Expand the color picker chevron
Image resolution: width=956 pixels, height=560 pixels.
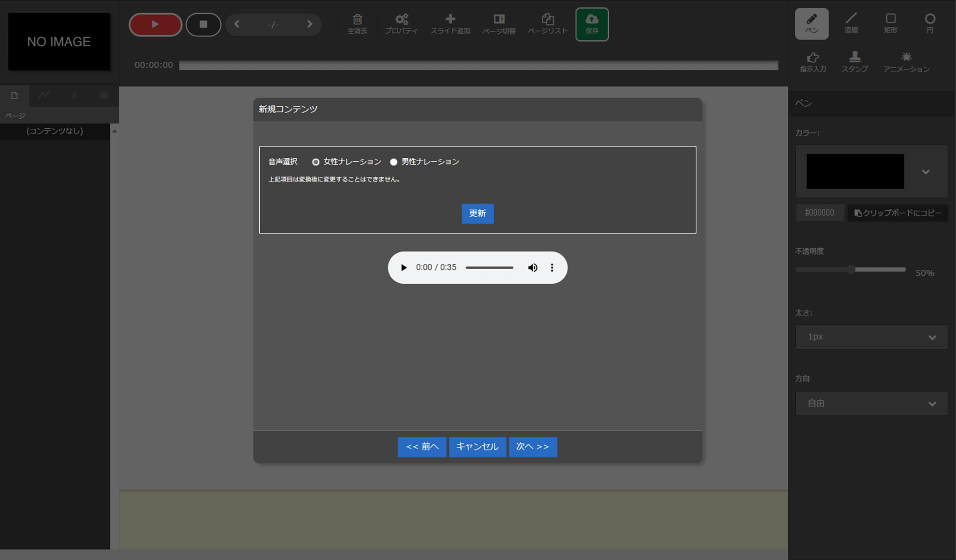pos(926,172)
